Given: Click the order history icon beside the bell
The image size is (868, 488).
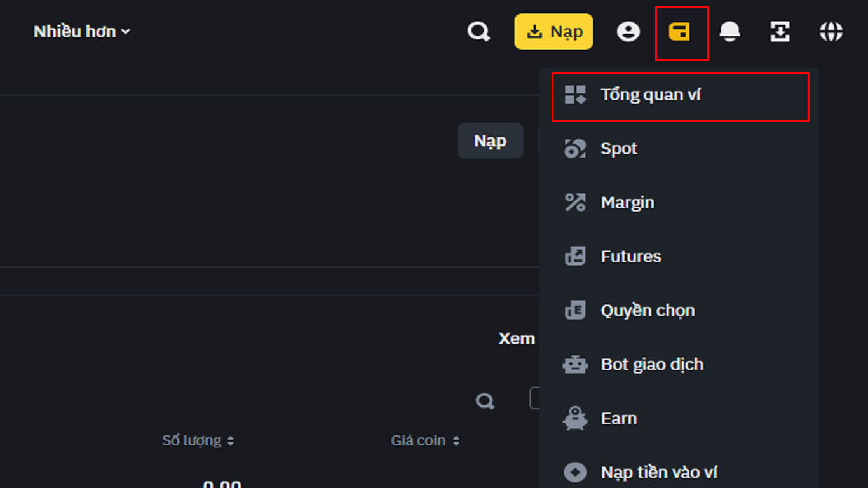Looking at the screenshot, I should point(780,30).
